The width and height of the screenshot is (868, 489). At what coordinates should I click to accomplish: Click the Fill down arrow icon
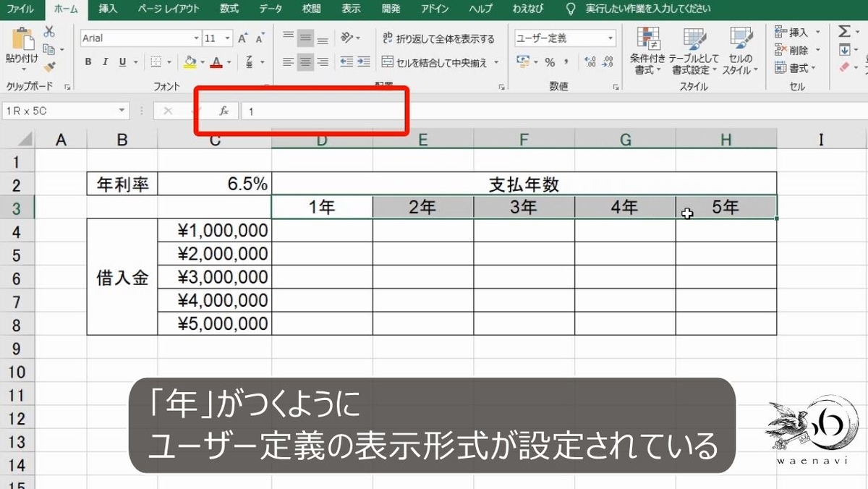point(844,50)
